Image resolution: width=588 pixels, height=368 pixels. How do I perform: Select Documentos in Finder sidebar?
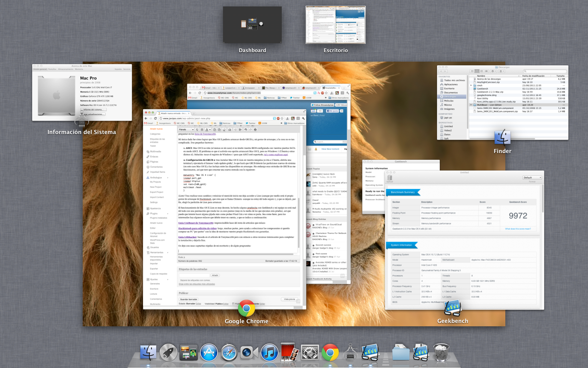(x=451, y=93)
